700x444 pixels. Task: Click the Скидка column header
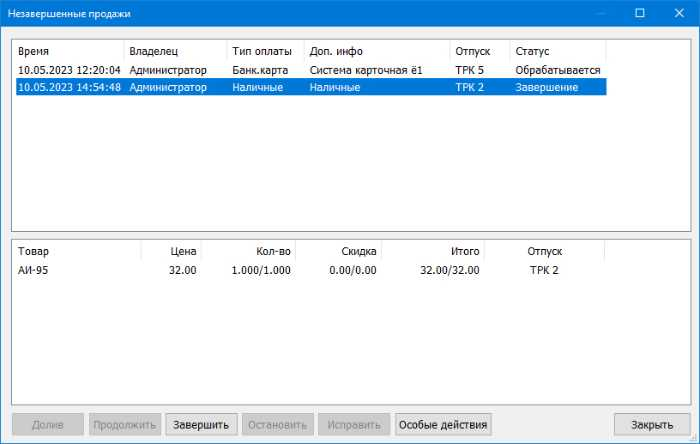click(338, 252)
